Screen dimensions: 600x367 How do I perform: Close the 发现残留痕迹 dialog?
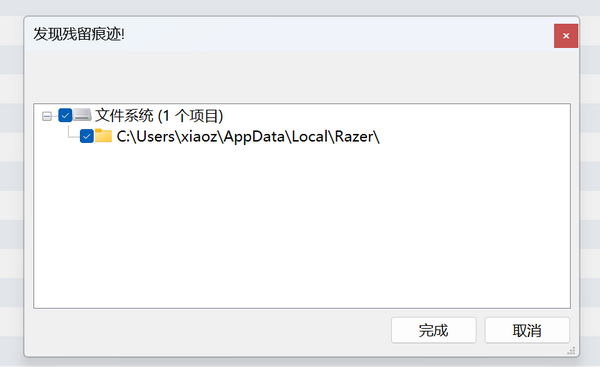tap(566, 36)
